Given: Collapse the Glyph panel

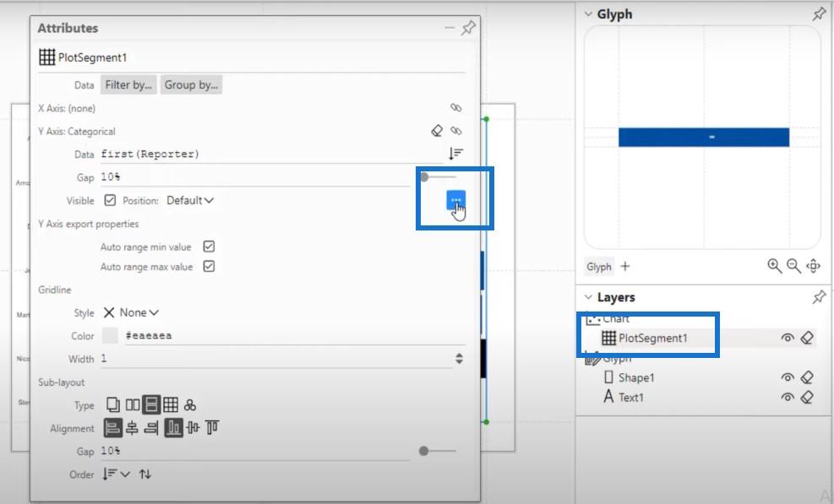Looking at the screenshot, I should 588,14.
